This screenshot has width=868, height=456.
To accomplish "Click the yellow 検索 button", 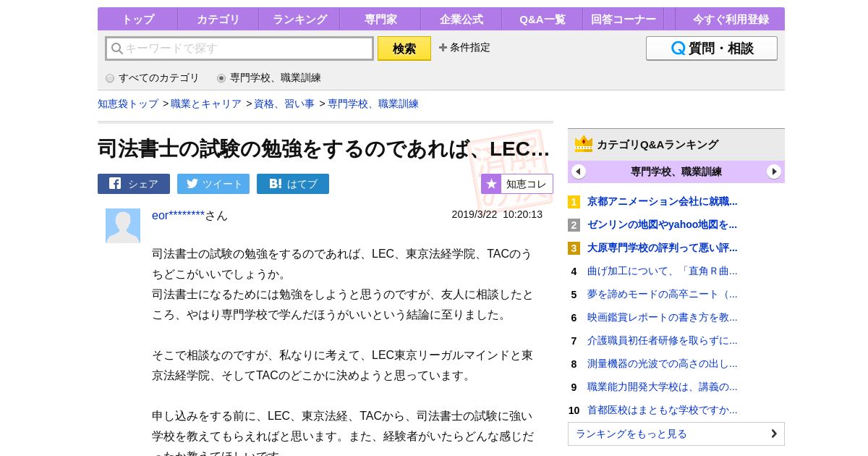I will (x=404, y=48).
